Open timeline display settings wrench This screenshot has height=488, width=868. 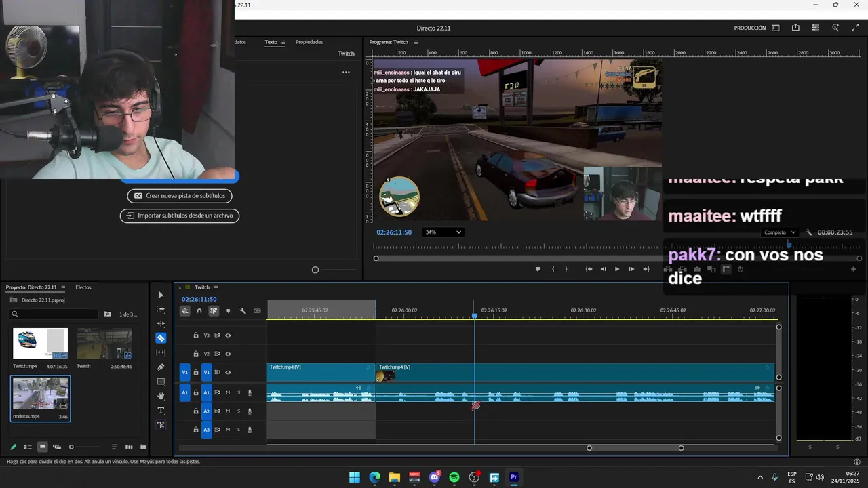tap(243, 311)
